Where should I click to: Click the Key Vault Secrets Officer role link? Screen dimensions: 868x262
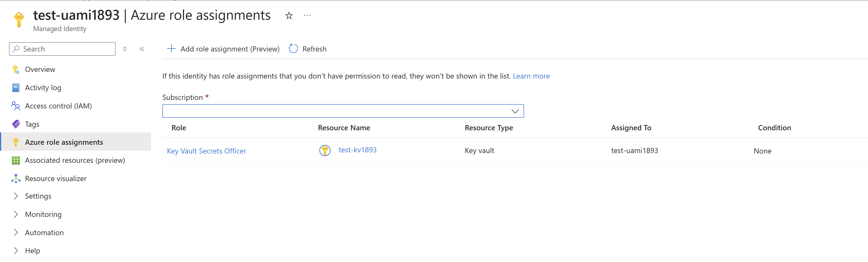pyautogui.click(x=206, y=150)
